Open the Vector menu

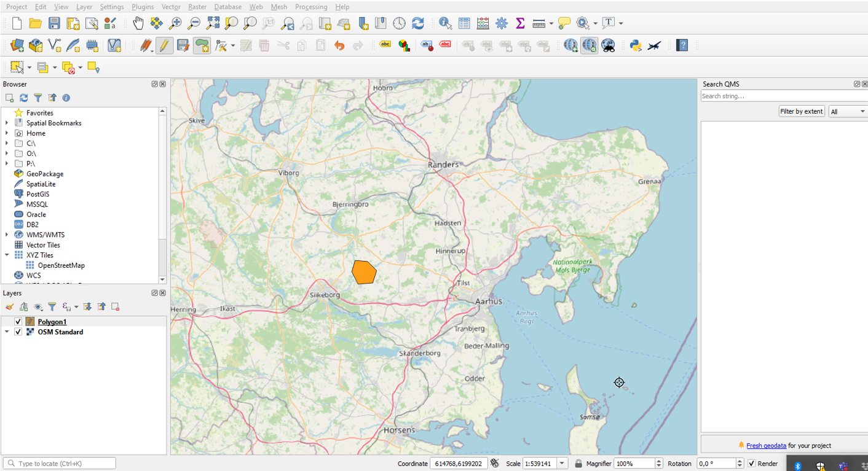(171, 7)
